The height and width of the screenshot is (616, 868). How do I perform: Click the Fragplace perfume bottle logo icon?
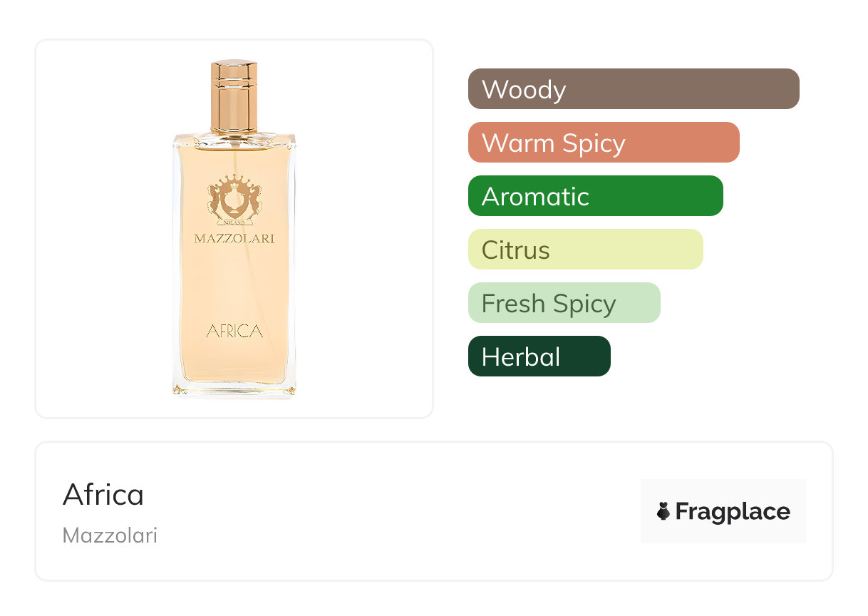coord(663,511)
